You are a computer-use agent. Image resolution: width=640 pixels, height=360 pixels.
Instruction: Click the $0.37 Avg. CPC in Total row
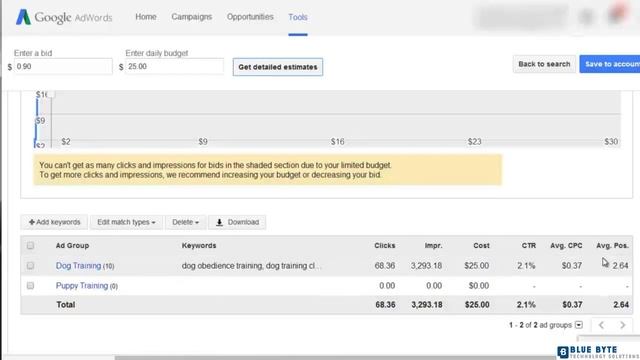572,304
